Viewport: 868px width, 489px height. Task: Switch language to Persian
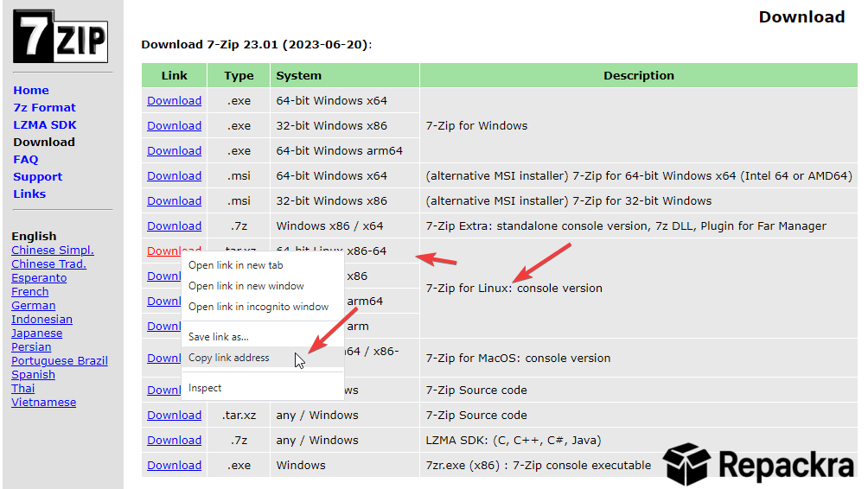[31, 346]
